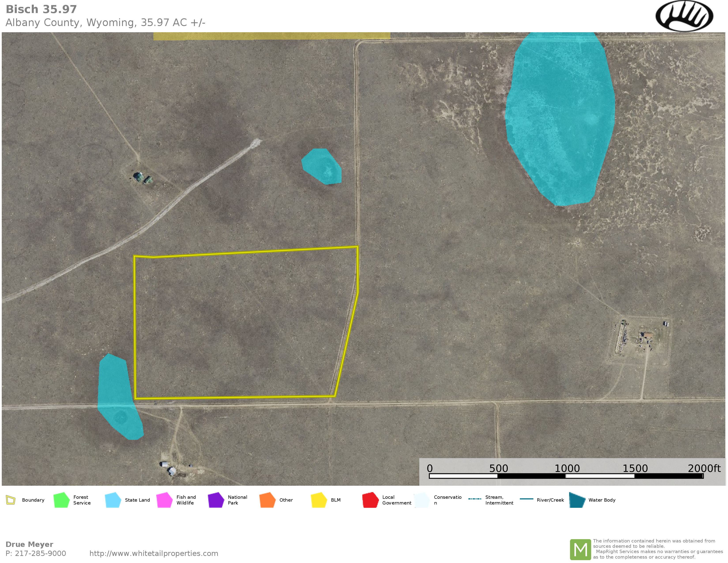The height and width of the screenshot is (563, 728).
Task: Click the State Land blue swatch
Action: [113, 500]
